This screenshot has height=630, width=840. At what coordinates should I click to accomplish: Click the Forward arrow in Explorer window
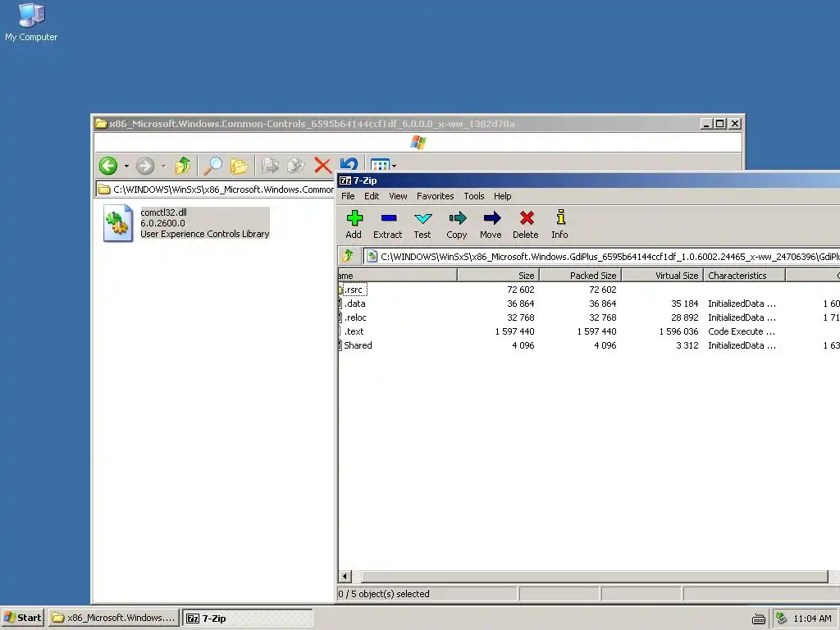[145, 166]
